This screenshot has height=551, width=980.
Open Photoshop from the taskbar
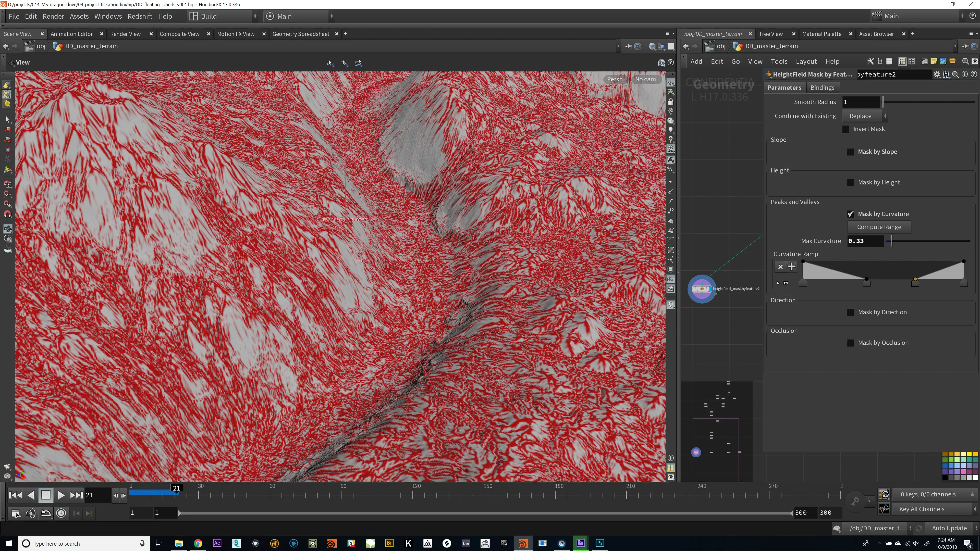(x=600, y=543)
